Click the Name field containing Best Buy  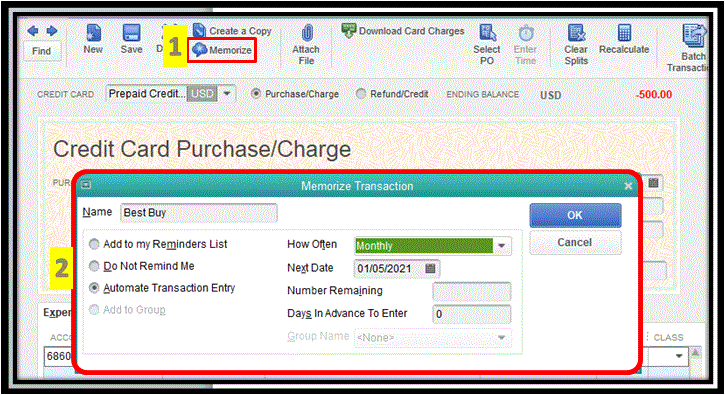[x=199, y=213]
